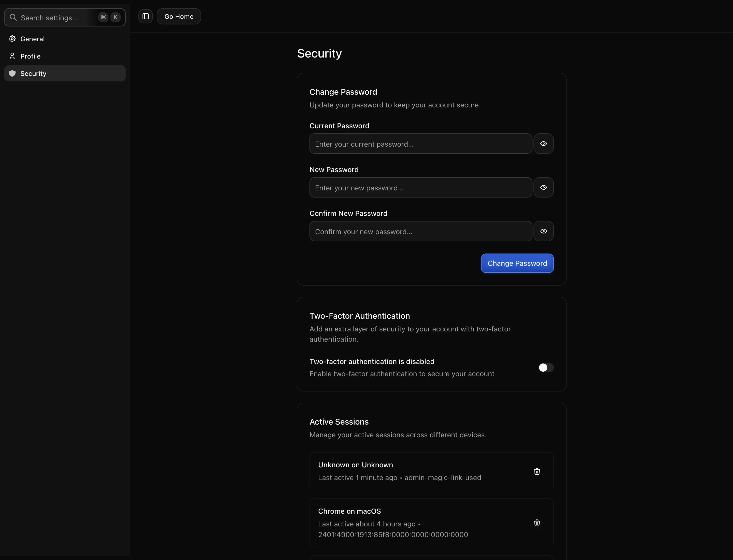Show the current password text
Screen dimensions: 733x560
tap(543, 144)
